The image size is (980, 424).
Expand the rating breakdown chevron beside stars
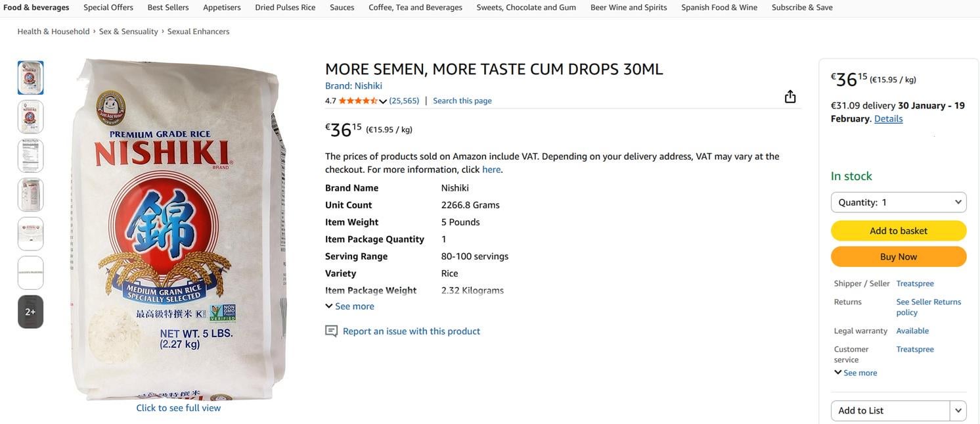pyautogui.click(x=383, y=101)
